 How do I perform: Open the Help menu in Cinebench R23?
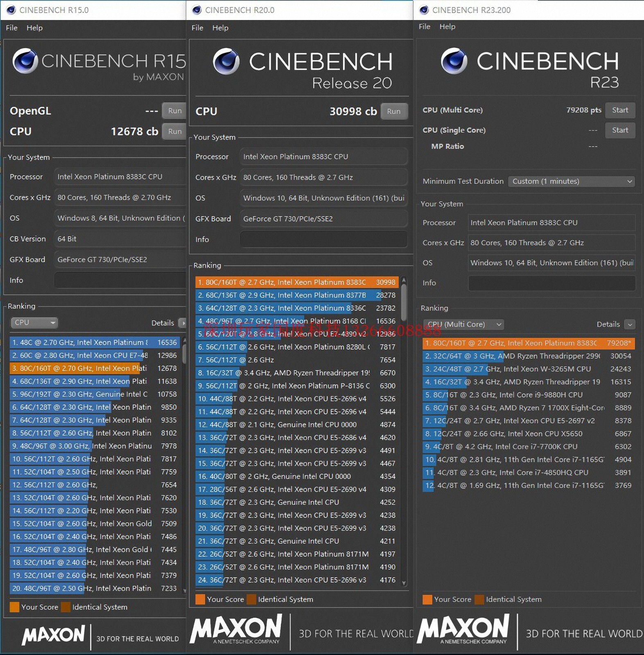447,27
